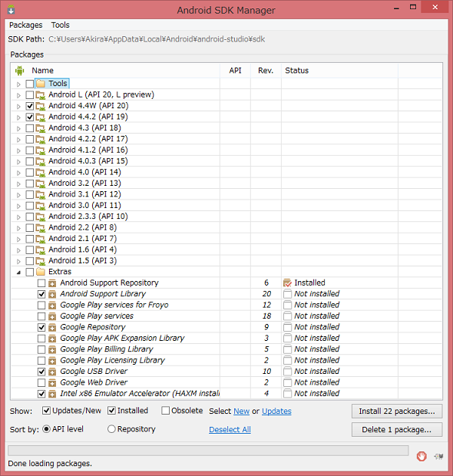Expand the Android 2.2 (API 8) node
This screenshot has height=476, width=453.
tap(18, 228)
